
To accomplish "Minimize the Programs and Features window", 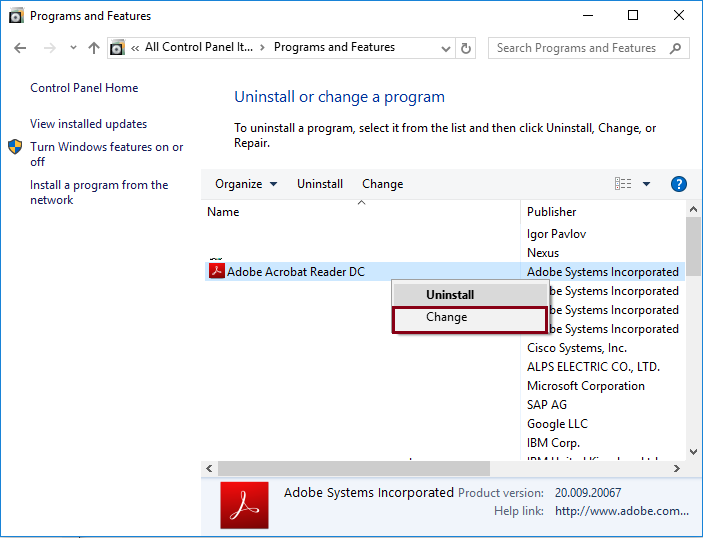I will (588, 15).
